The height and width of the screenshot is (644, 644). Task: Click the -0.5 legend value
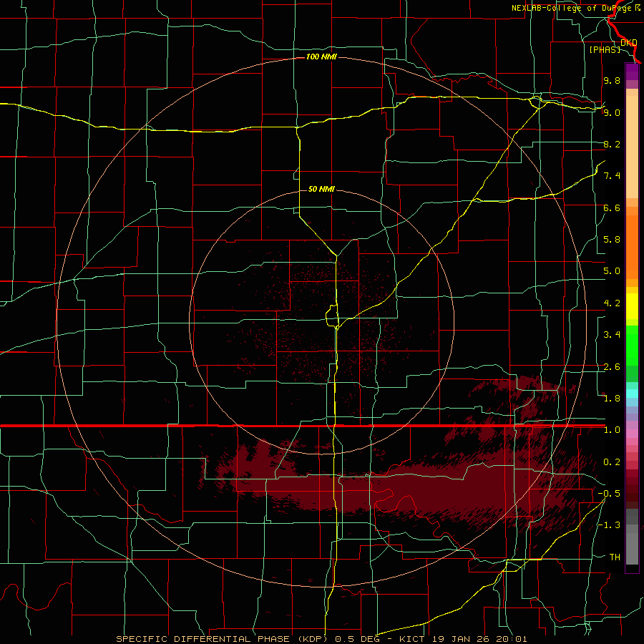tap(609, 494)
